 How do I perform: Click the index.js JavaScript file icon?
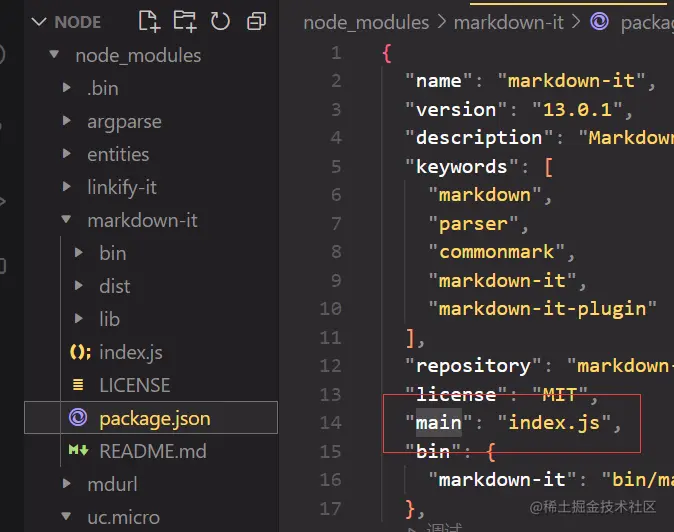(80, 352)
